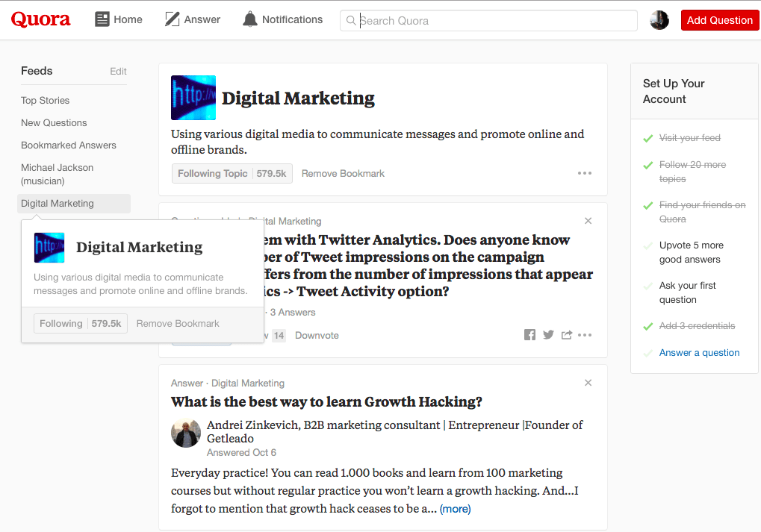Click the Digital Marketing topic link on Answer card
This screenshot has height=532, width=761.
(x=247, y=383)
